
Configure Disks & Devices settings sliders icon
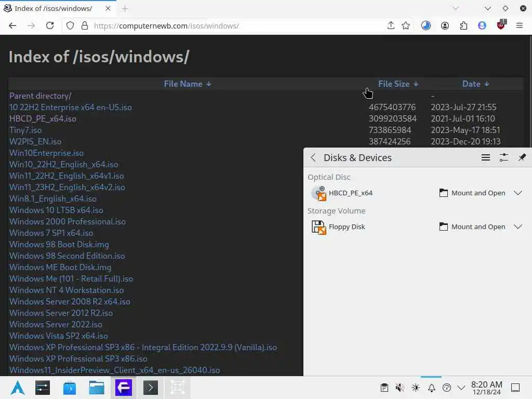tap(504, 157)
